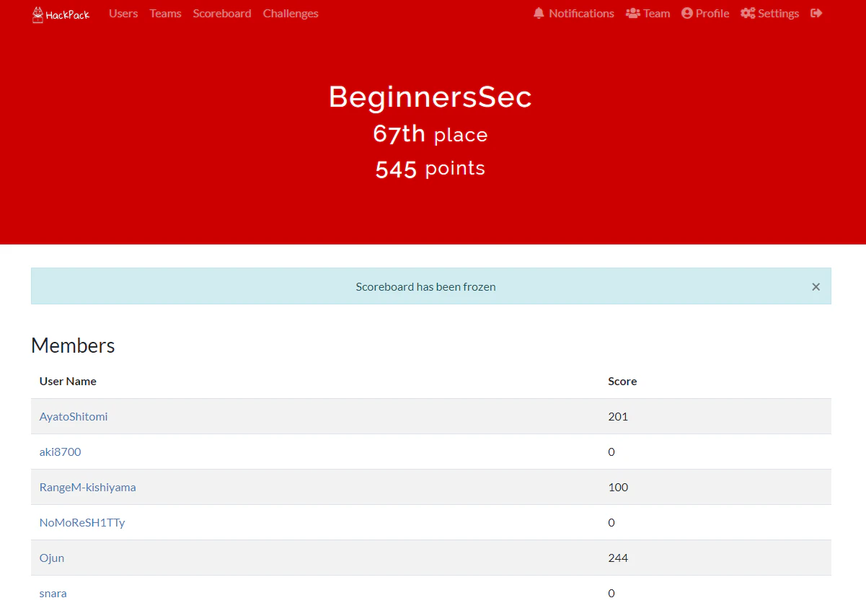Open the Team menu item
Screen dimensions: 866x616
(x=648, y=14)
